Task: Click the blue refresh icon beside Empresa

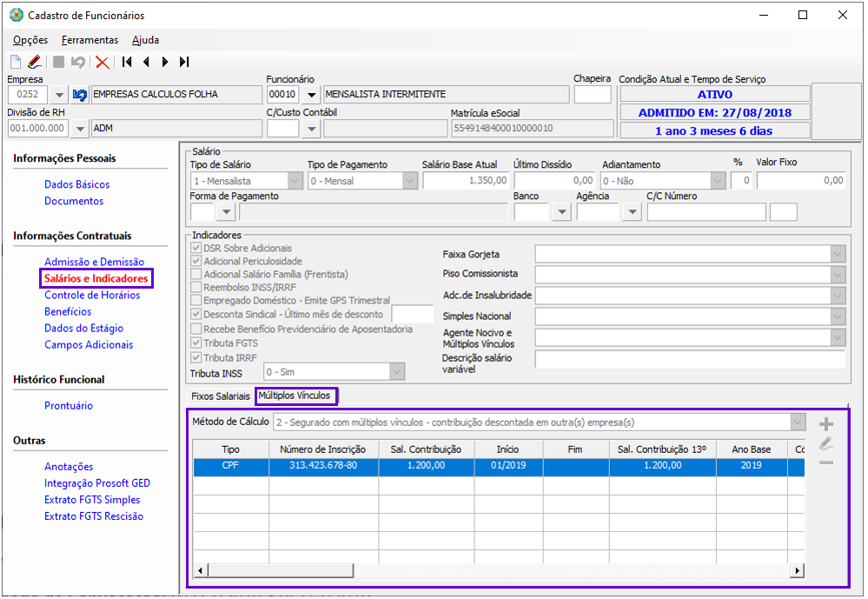Action: (x=80, y=95)
